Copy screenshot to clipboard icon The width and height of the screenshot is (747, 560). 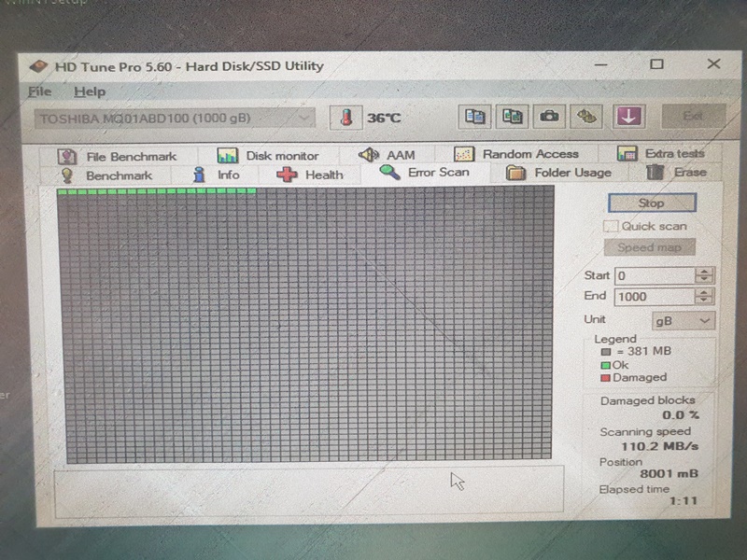512,116
